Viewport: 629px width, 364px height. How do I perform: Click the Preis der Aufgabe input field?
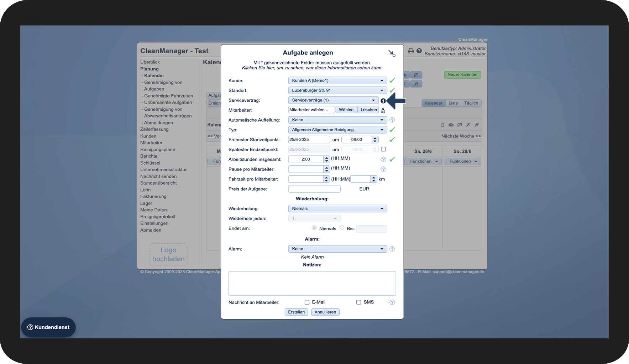coord(314,189)
